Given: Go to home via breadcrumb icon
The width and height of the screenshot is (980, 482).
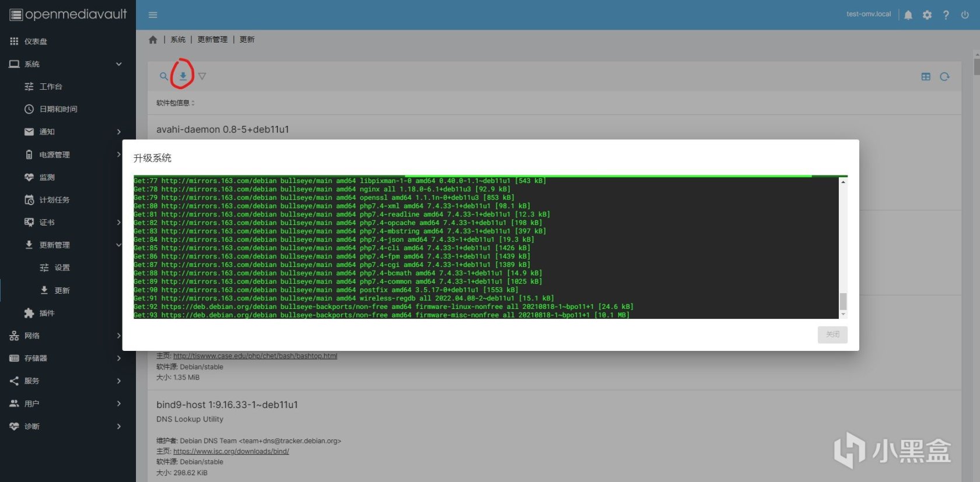Looking at the screenshot, I should point(153,40).
